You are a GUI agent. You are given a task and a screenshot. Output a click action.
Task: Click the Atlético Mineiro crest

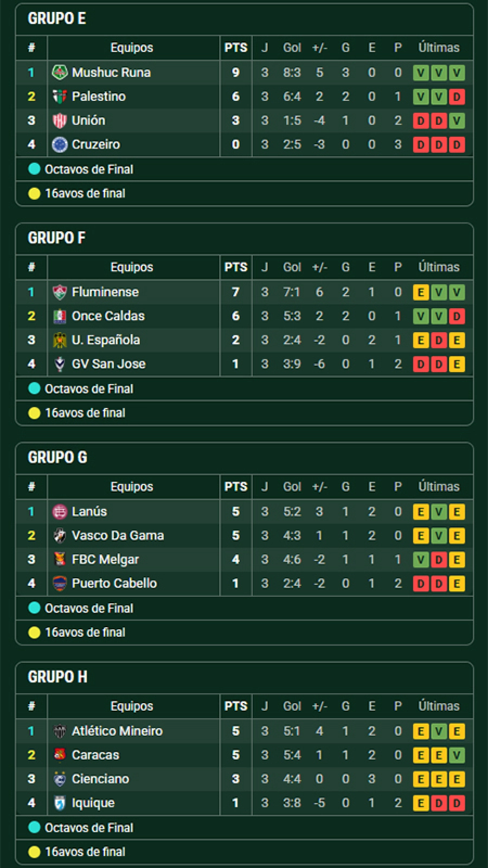(60, 731)
